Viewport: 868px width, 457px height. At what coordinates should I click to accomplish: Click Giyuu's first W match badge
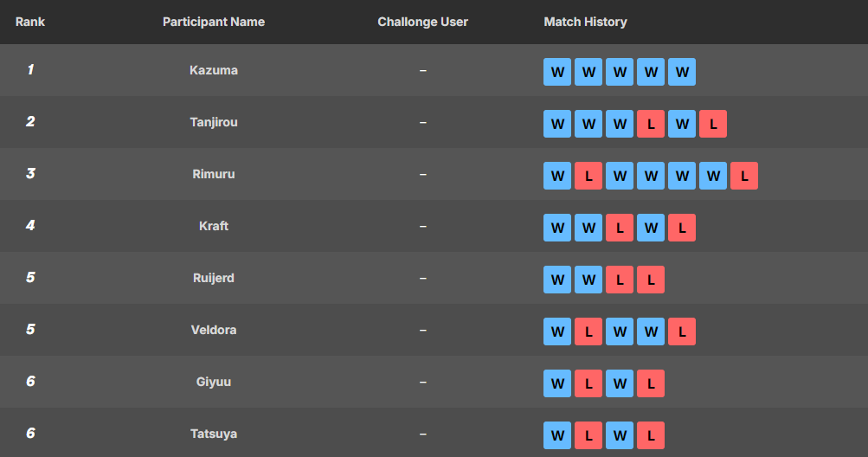[x=557, y=383]
